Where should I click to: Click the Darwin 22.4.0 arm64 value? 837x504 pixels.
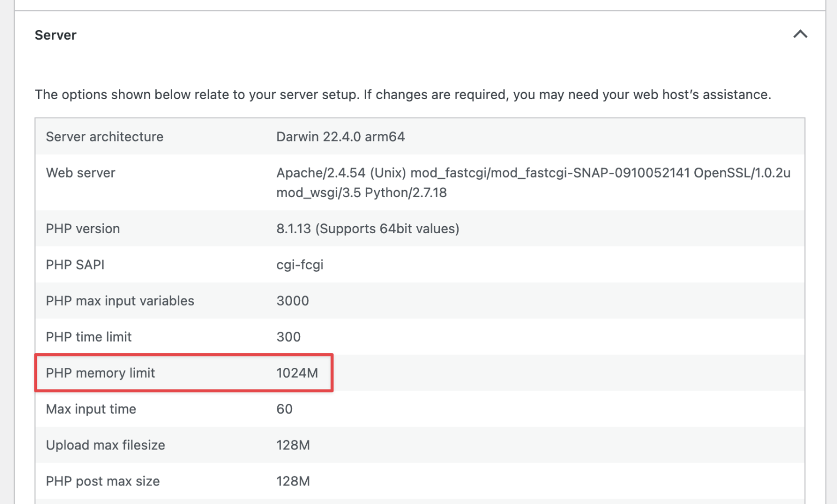340,137
